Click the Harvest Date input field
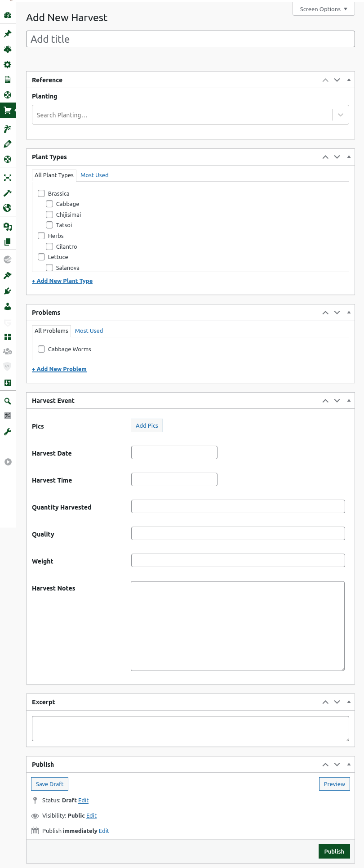The image size is (364, 868). 174,452
